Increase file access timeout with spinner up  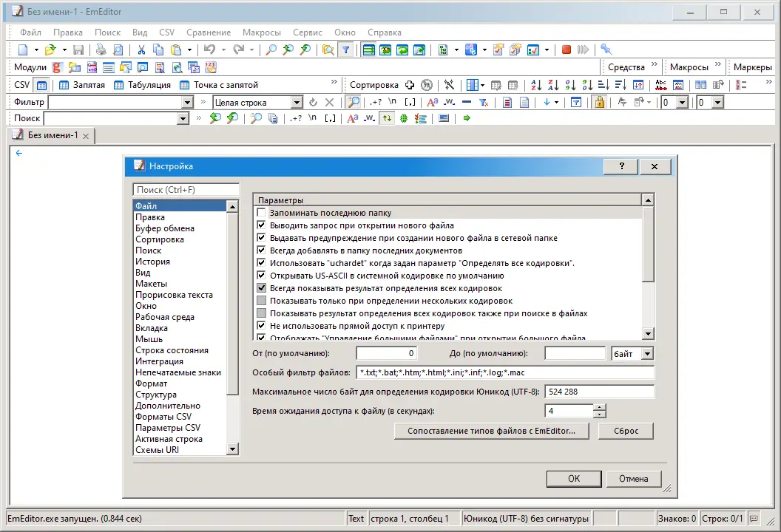click(601, 408)
